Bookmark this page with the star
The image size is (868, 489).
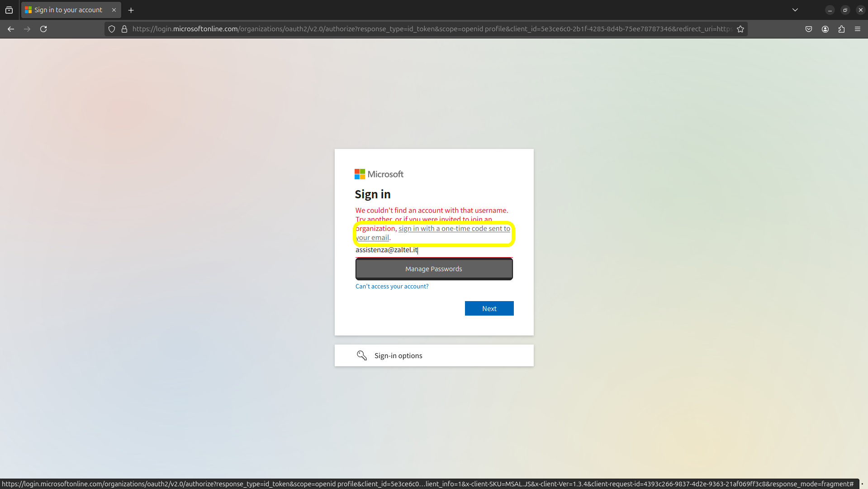[740, 29]
